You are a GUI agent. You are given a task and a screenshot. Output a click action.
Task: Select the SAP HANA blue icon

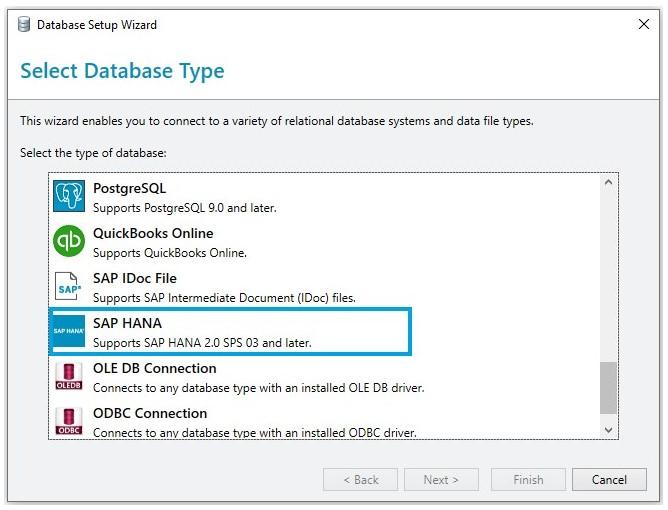click(68, 331)
